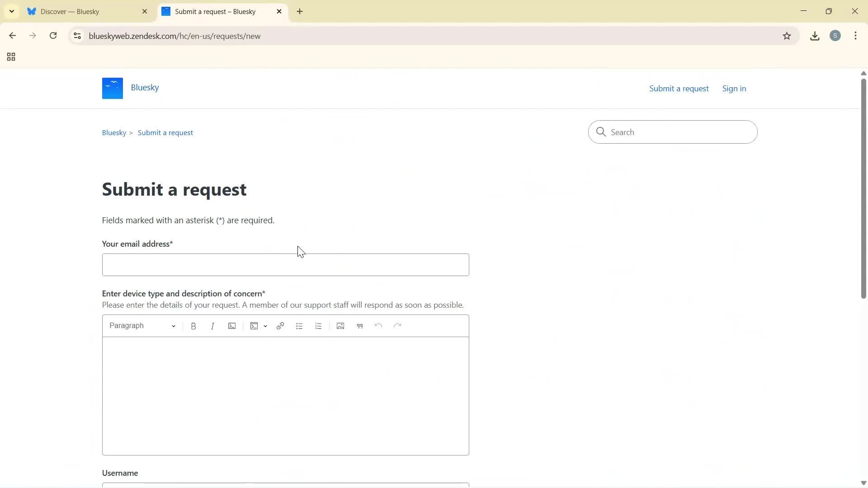Insert a hyperlink in the description
The image size is (868, 488).
[x=280, y=326]
